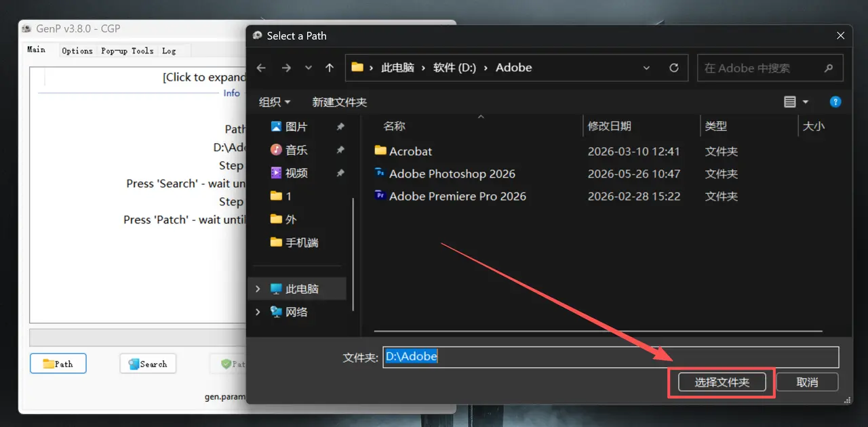Click 软件 (D:) in the address breadcrumb
868x427 pixels.
(x=454, y=68)
